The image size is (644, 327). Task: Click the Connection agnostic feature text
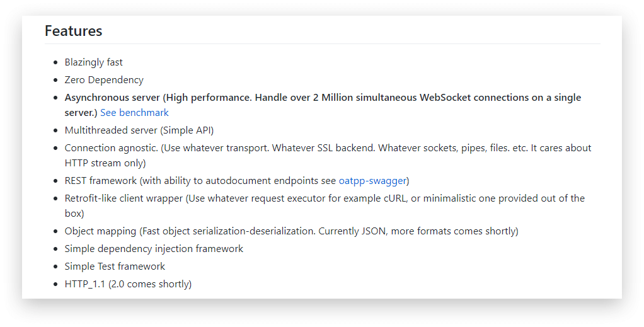pos(112,148)
